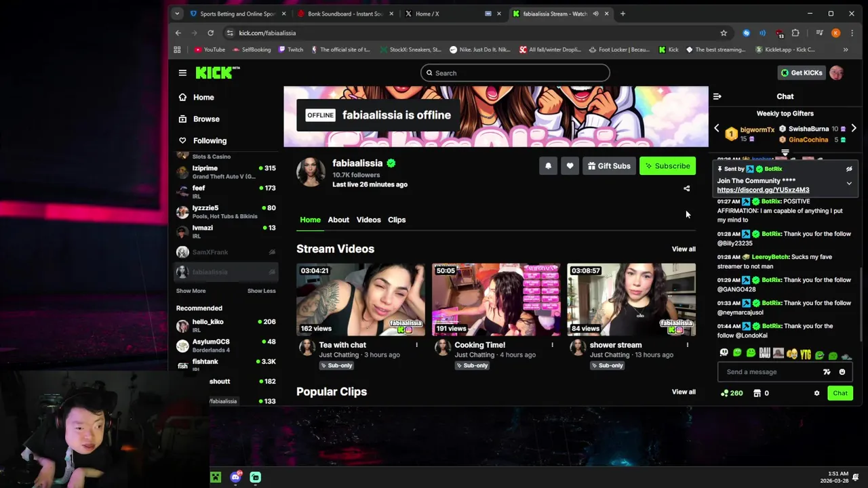Click the browser address bar URL
This screenshot has width=868, height=488.
pyautogui.click(x=267, y=33)
